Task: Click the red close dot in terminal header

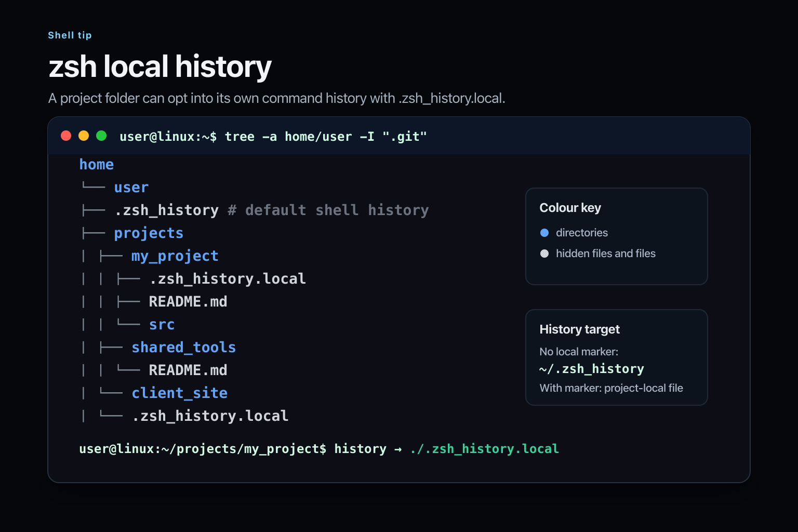Action: coord(66,136)
